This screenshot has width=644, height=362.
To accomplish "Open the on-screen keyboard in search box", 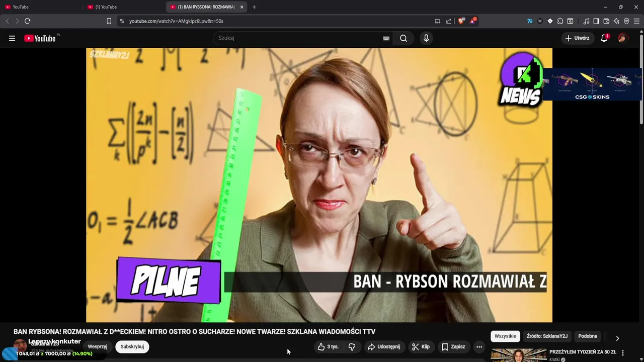I will 386,38.
